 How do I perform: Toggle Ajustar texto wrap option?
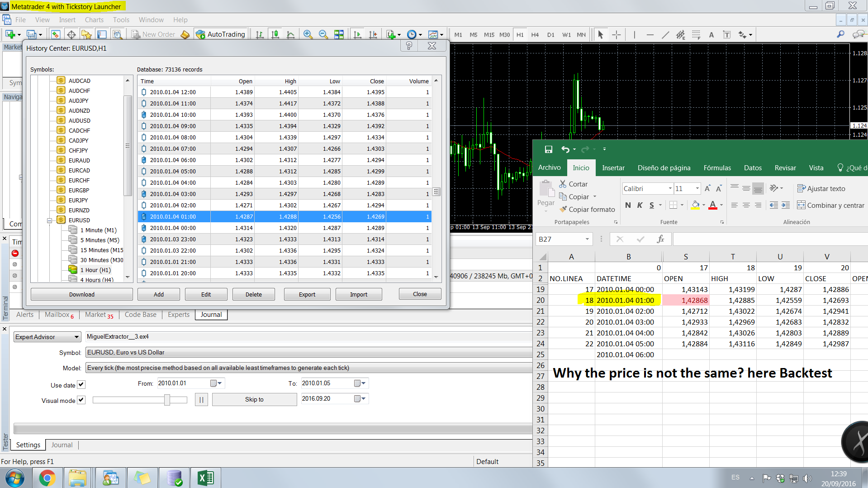click(x=821, y=189)
